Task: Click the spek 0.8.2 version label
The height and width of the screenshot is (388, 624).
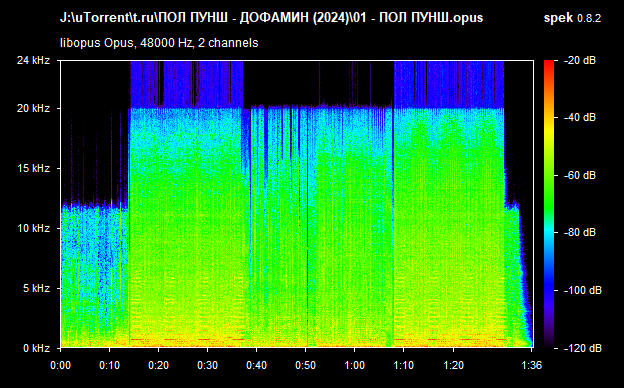Action: click(572, 18)
